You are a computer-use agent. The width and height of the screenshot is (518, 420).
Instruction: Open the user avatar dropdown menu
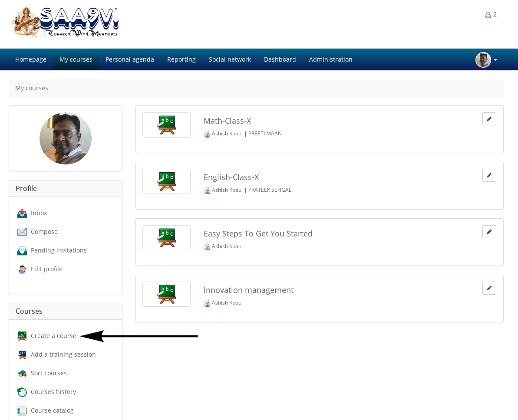(486, 60)
